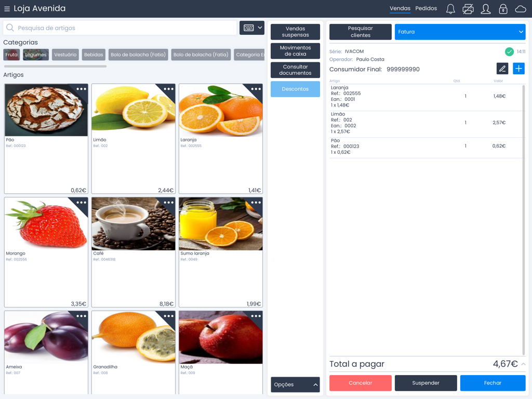532x399 pixels.
Task: Open the user account icon
Action: click(485, 9)
